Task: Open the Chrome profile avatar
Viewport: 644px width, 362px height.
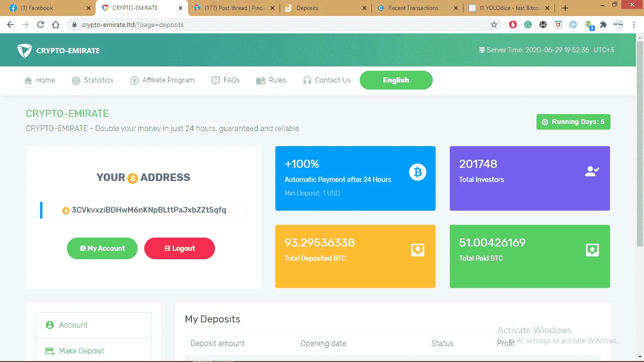Action: pos(618,25)
